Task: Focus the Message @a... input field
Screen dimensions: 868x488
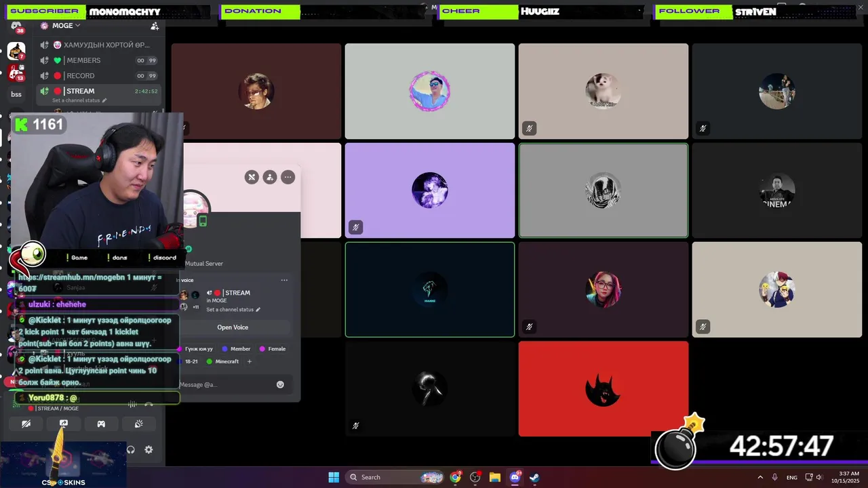Action: [x=225, y=384]
